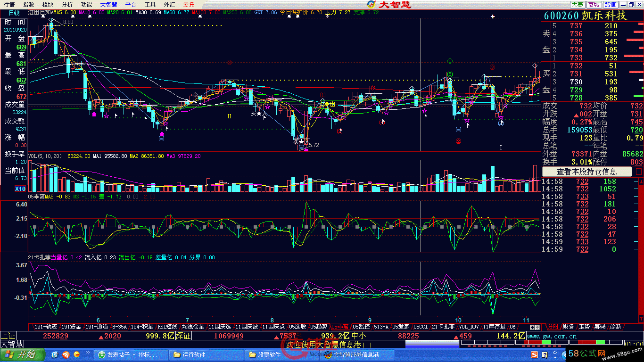The height and width of the screenshot is (362, 644).
Task: Open the 功能 menu
Action: pyautogui.click(x=86, y=4)
